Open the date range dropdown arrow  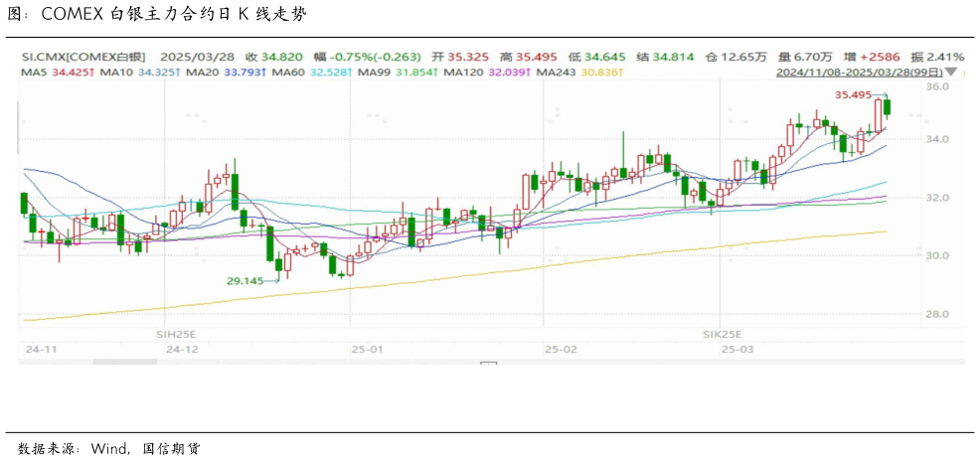[951, 73]
